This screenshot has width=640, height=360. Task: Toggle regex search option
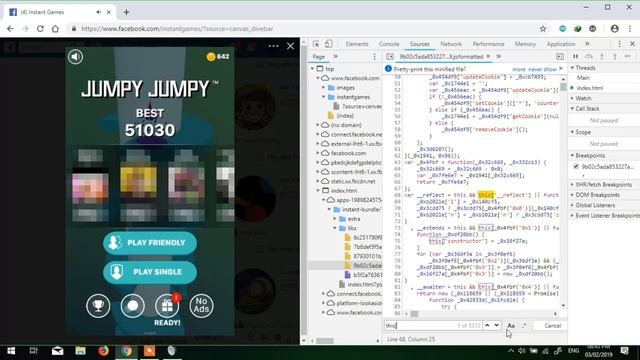click(x=524, y=326)
